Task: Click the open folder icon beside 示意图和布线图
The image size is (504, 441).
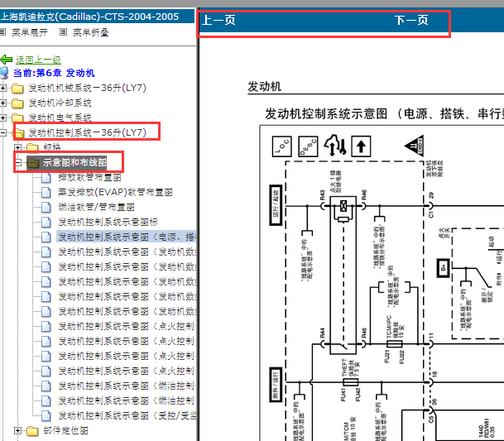Action: (x=33, y=163)
